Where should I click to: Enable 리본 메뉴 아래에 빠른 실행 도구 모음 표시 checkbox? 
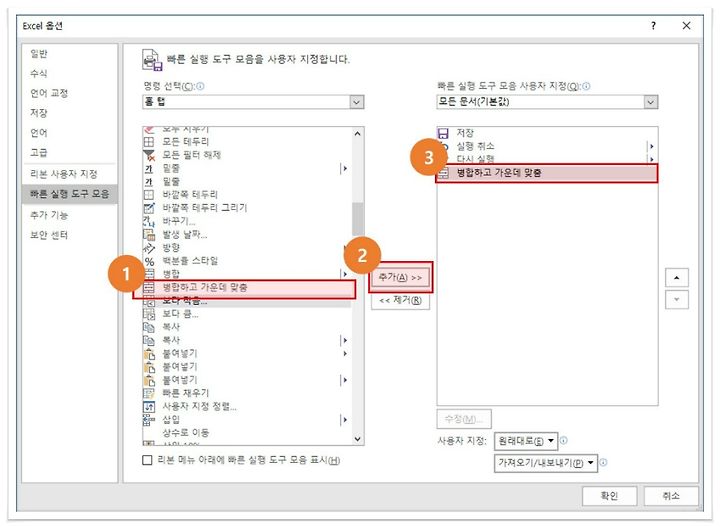point(147,460)
